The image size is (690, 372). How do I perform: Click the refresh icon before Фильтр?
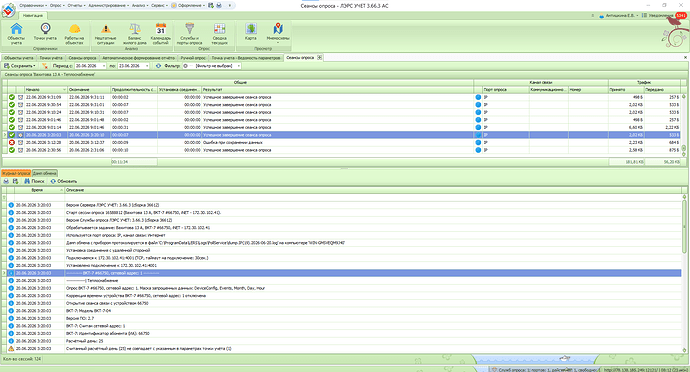point(158,66)
